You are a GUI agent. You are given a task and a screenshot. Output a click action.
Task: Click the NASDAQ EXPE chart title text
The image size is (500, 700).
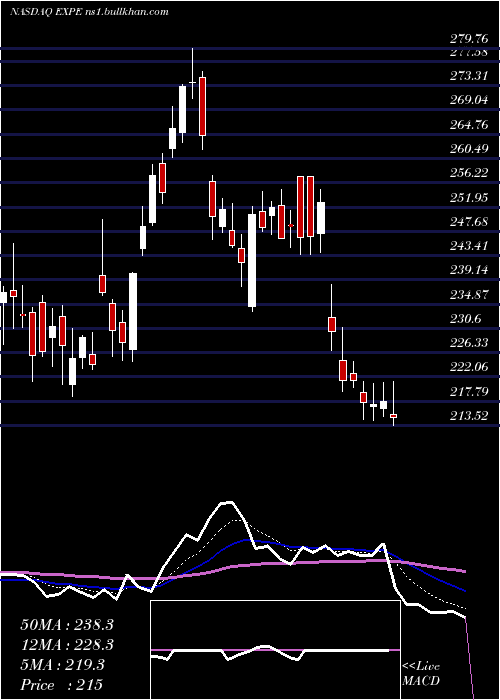point(89,12)
